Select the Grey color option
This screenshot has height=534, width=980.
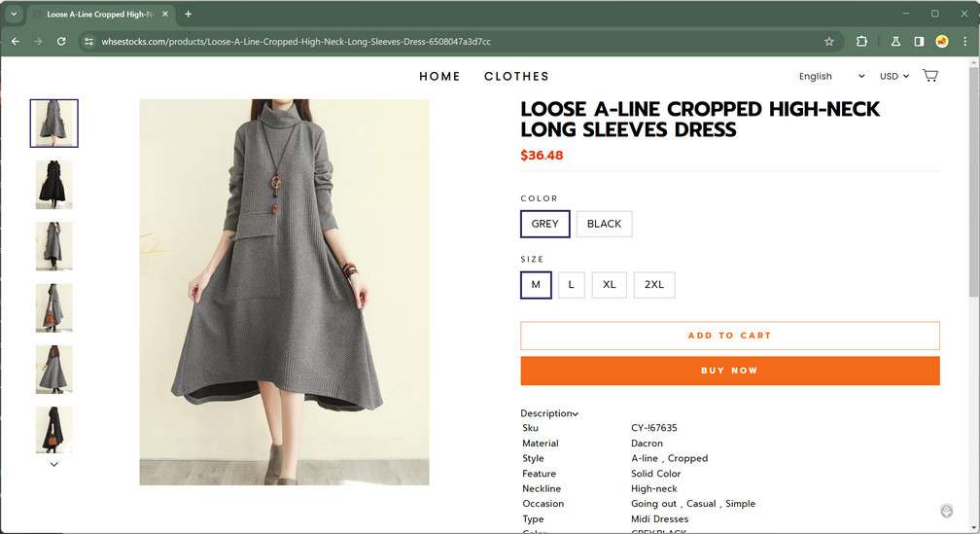click(x=544, y=224)
